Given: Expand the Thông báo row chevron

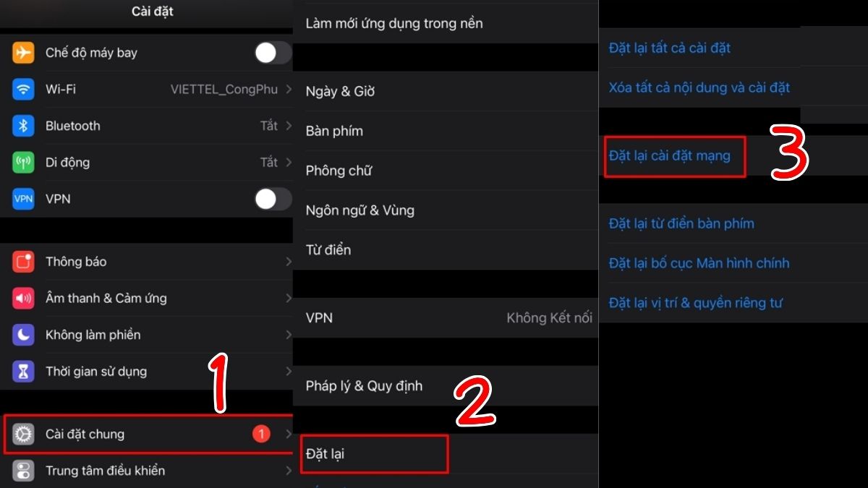Looking at the screenshot, I should coord(289,262).
